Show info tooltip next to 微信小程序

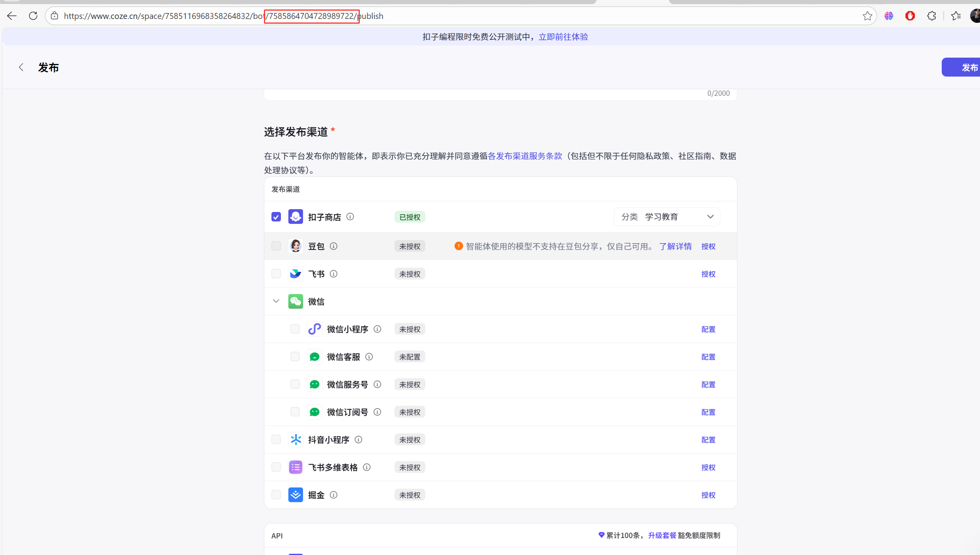pos(377,329)
